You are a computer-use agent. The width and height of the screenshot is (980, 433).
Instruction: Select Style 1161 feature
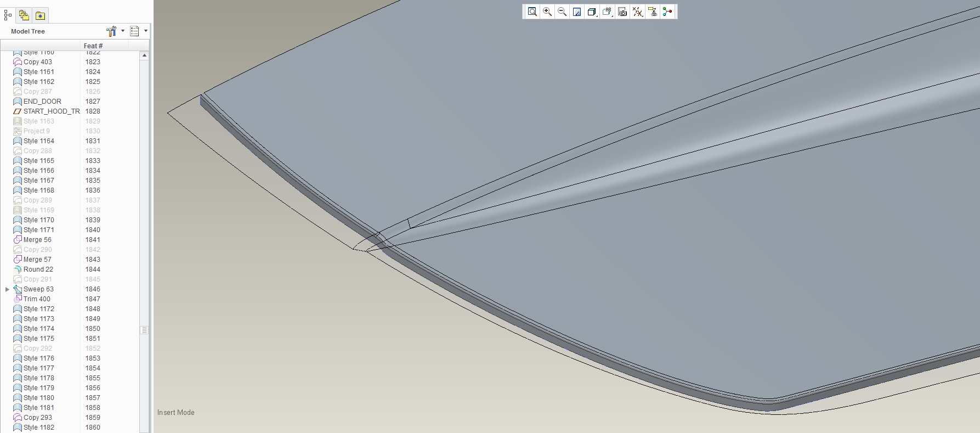click(39, 72)
